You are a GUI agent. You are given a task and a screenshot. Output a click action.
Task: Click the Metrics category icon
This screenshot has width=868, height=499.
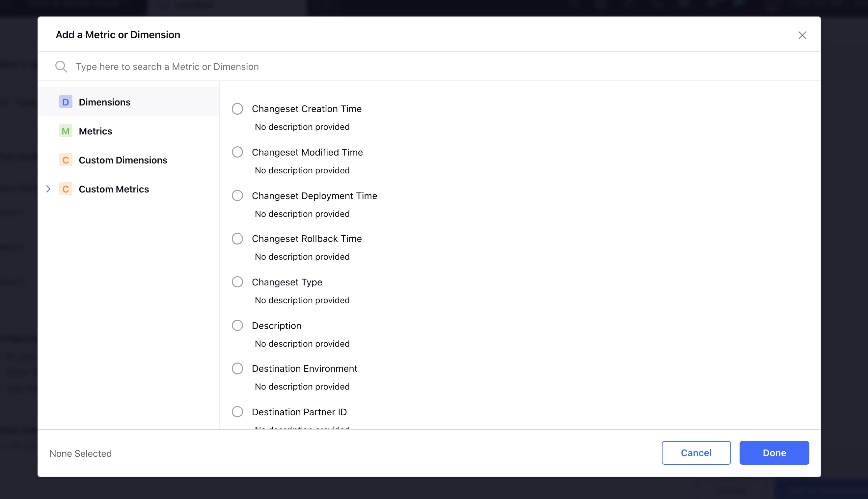pyautogui.click(x=66, y=131)
